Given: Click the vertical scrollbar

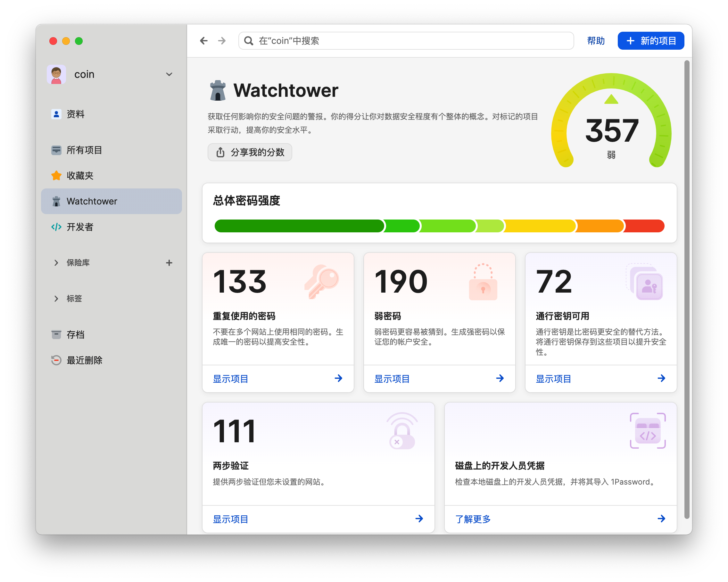Looking at the screenshot, I should pos(686,289).
